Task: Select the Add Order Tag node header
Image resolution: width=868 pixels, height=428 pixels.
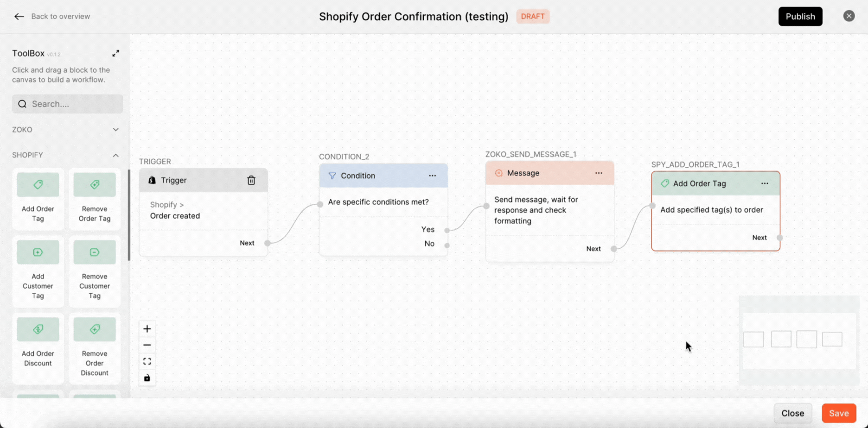Action: [x=715, y=183]
